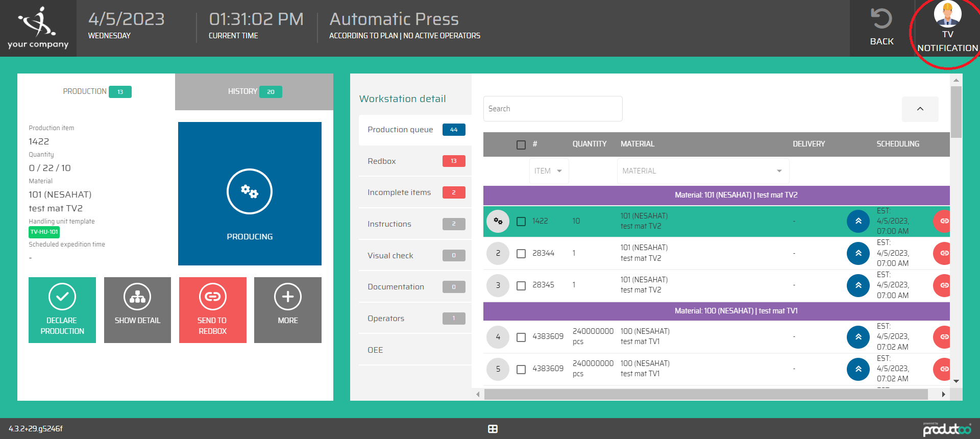The height and width of the screenshot is (439, 980).
Task: Open Show Detail hierarchy tile
Action: [137, 310]
